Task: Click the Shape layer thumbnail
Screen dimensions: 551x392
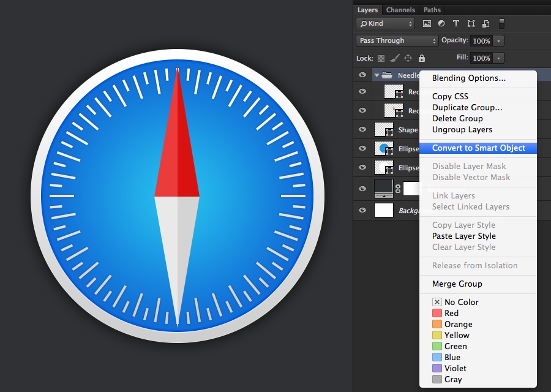Action: [x=384, y=129]
